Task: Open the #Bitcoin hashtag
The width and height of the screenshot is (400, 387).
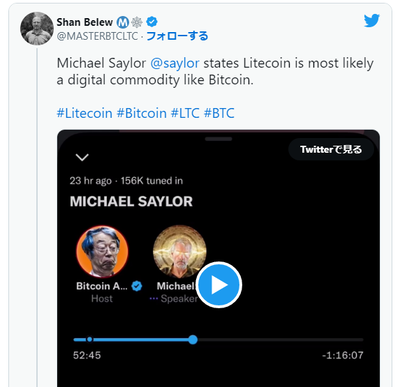Action: tap(141, 113)
